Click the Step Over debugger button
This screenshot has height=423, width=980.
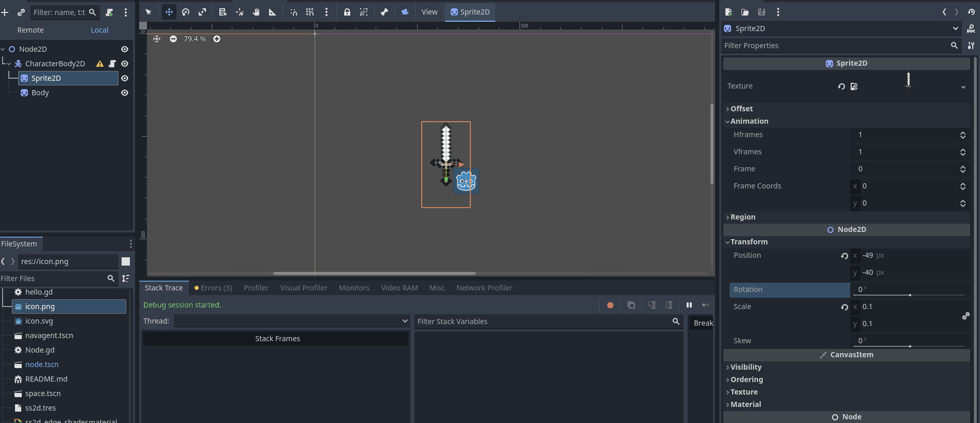(669, 305)
